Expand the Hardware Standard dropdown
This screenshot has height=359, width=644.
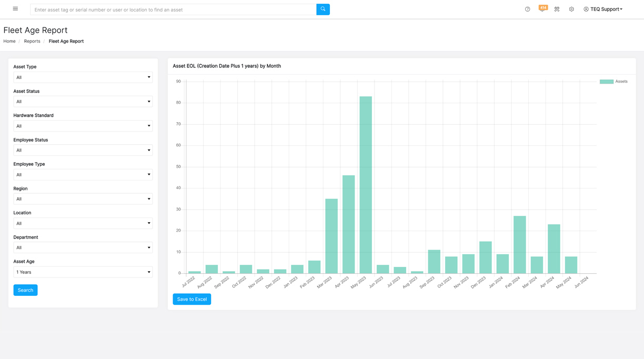point(83,126)
